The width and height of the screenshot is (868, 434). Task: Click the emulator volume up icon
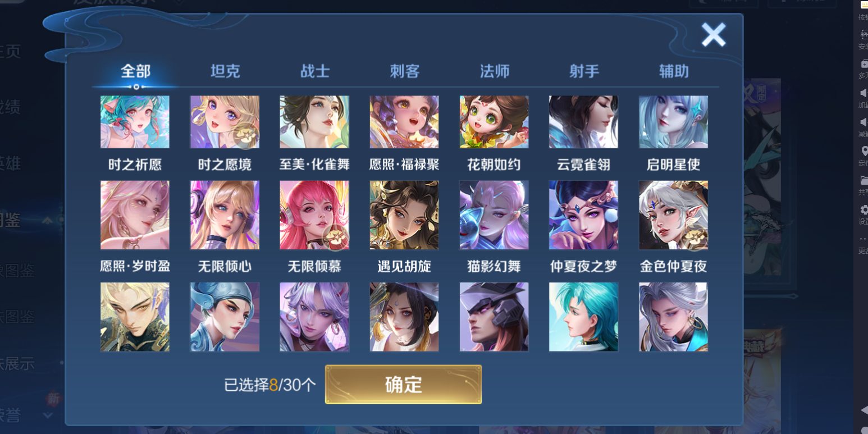(864, 93)
